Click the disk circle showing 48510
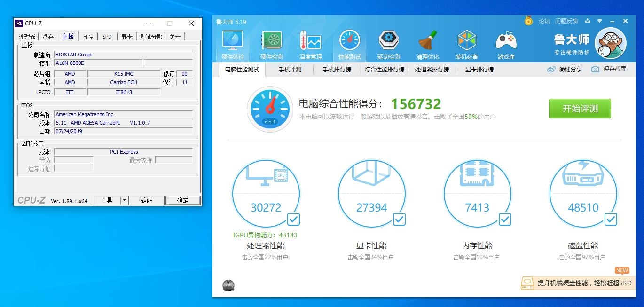Screen dimensions: 644x307 coord(583,193)
